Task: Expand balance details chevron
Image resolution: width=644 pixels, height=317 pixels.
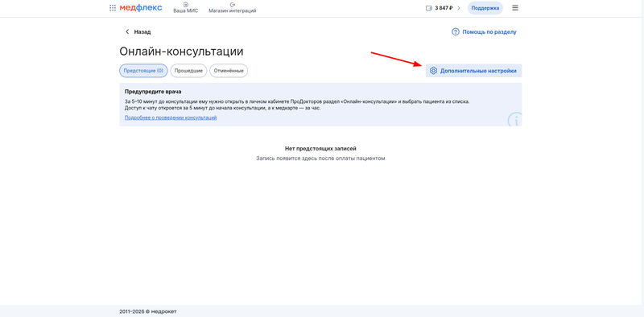Action: pos(459,8)
